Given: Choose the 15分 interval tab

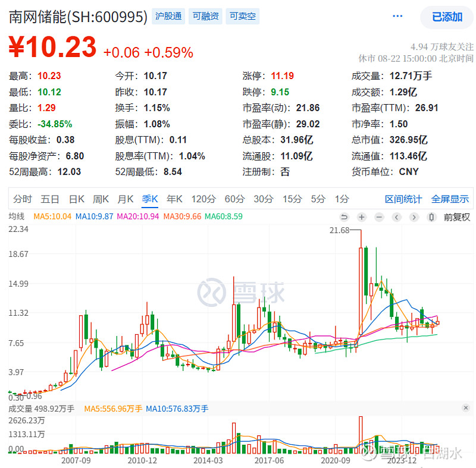Looking at the screenshot, I should (x=292, y=199).
